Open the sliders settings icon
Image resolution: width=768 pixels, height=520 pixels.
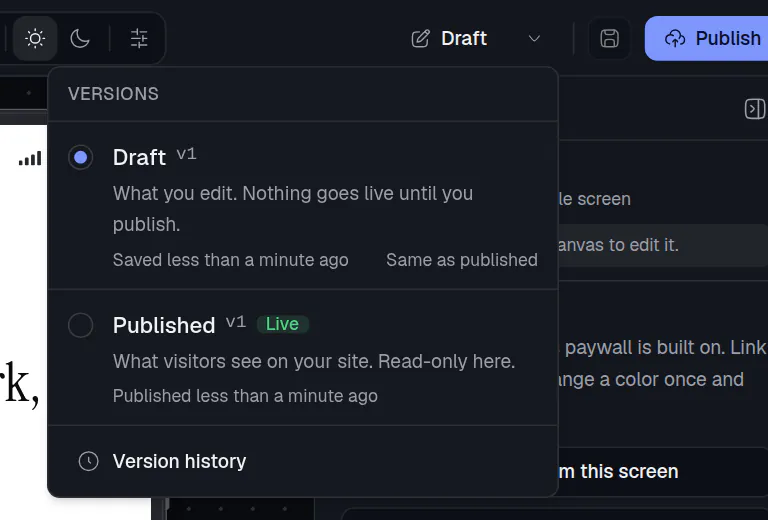tap(139, 38)
